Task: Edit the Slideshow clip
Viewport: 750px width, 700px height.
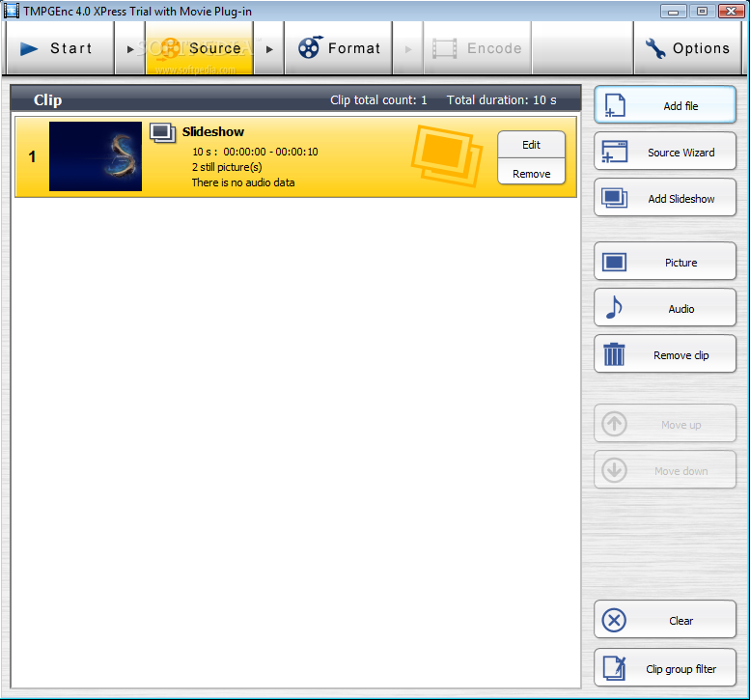Action: pyautogui.click(x=531, y=145)
